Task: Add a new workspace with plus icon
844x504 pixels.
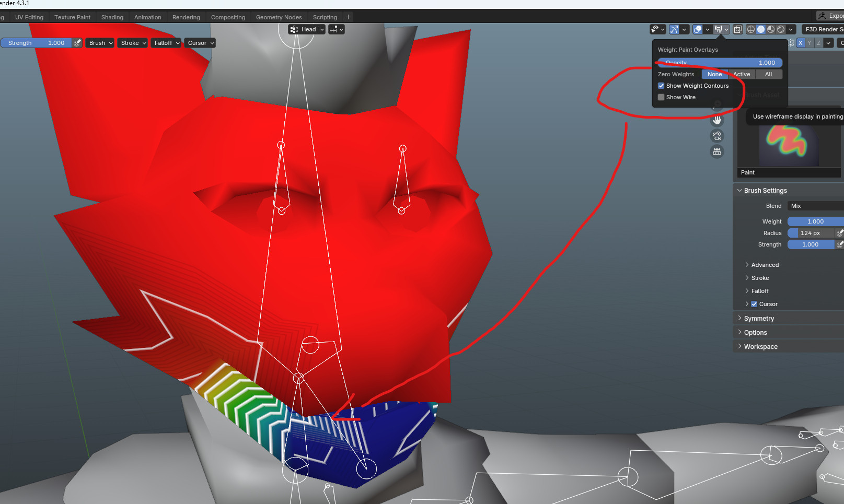Action: [x=349, y=17]
